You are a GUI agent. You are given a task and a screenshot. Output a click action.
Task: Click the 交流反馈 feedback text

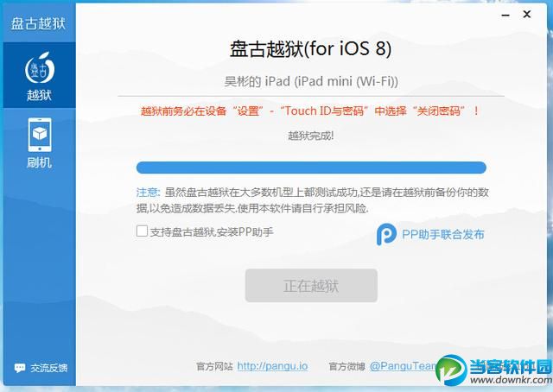point(48,368)
